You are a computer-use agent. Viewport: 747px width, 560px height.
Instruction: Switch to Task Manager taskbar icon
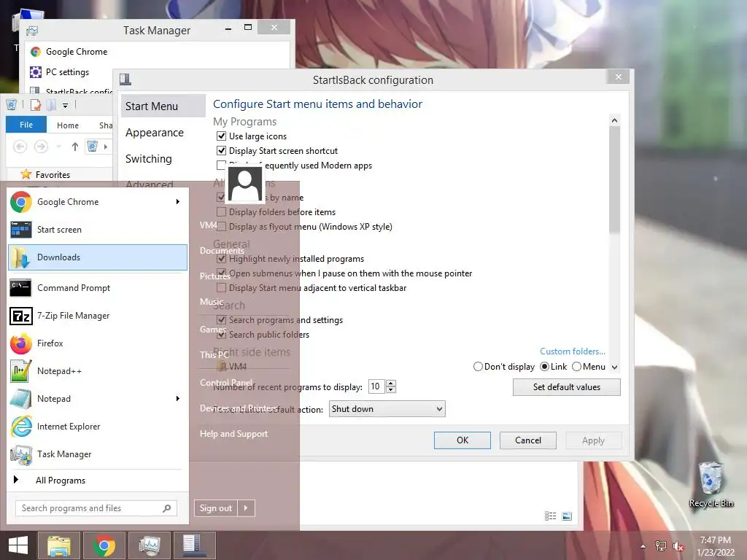point(150,545)
